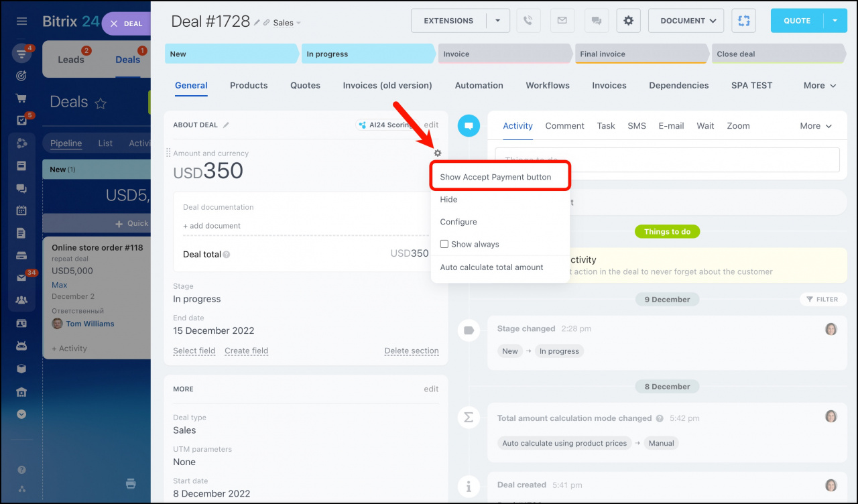Open the Dependencies tab

tap(678, 86)
